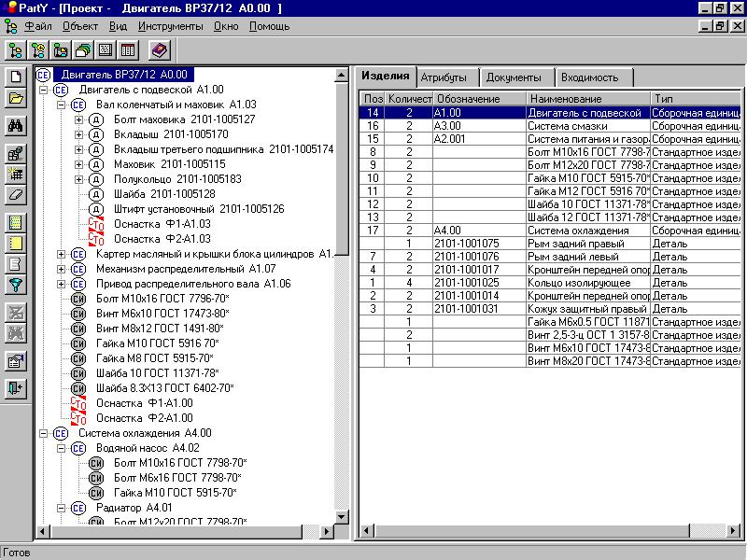Open the Объект menu
The image size is (747, 560).
[80, 26]
